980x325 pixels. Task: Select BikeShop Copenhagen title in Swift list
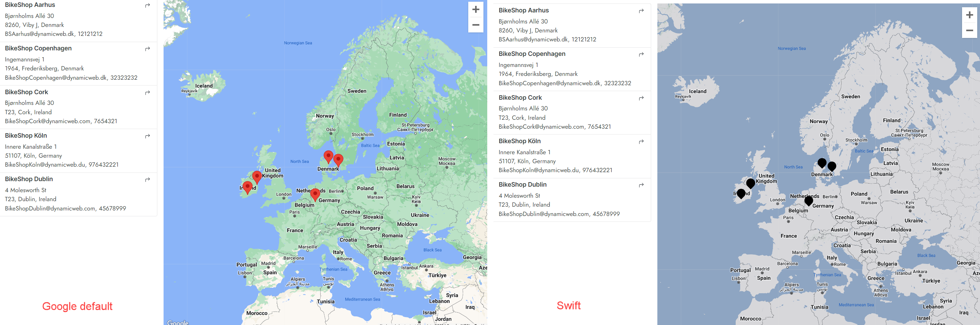pos(532,54)
